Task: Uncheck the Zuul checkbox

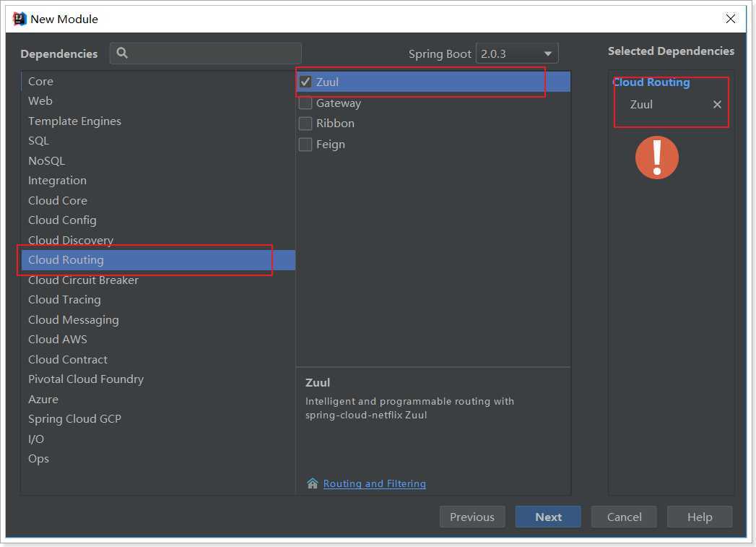Action: pos(305,82)
